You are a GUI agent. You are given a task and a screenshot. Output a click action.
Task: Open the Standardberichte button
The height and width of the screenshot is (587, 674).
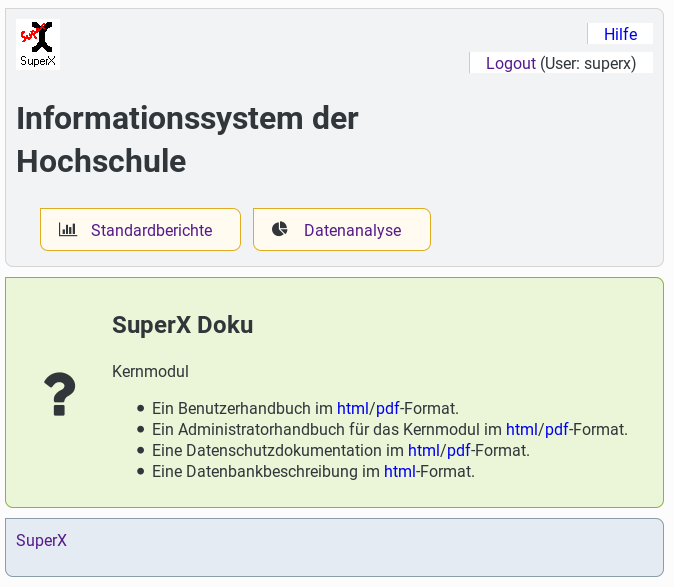[x=140, y=229]
